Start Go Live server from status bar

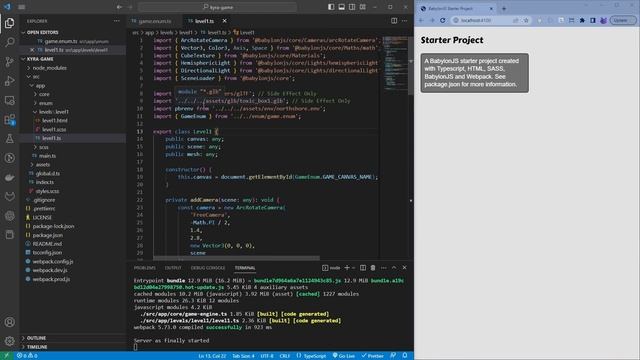tap(344, 356)
